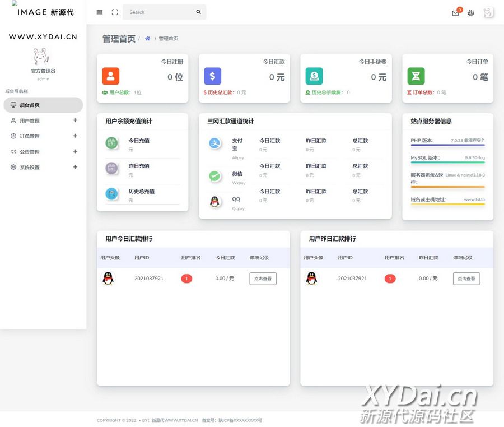Click the 官方管理员 name in sidebar
Image resolution: width=504 pixels, height=427 pixels.
point(43,71)
